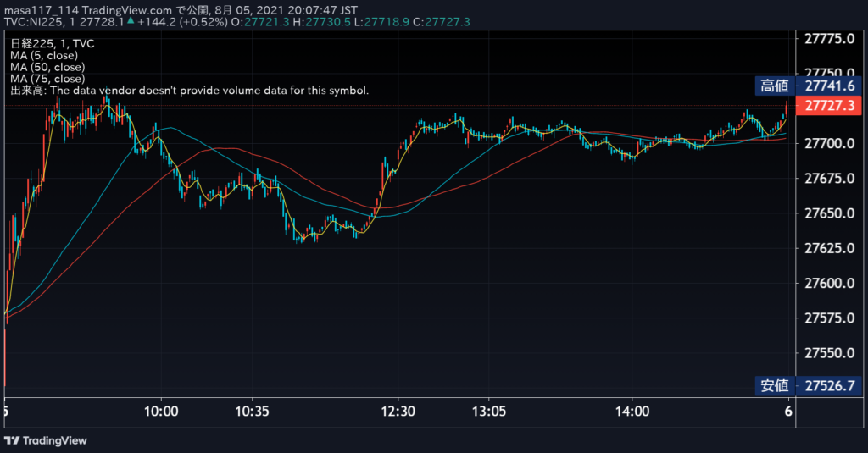
Task: Click the L:27718.9 low value
Action: [x=382, y=21]
